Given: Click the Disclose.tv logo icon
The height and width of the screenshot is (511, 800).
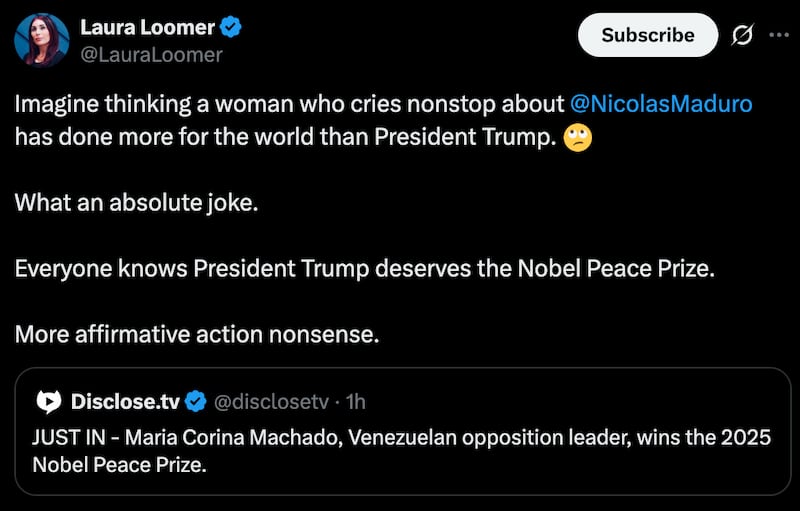Looking at the screenshot, I should (48, 401).
